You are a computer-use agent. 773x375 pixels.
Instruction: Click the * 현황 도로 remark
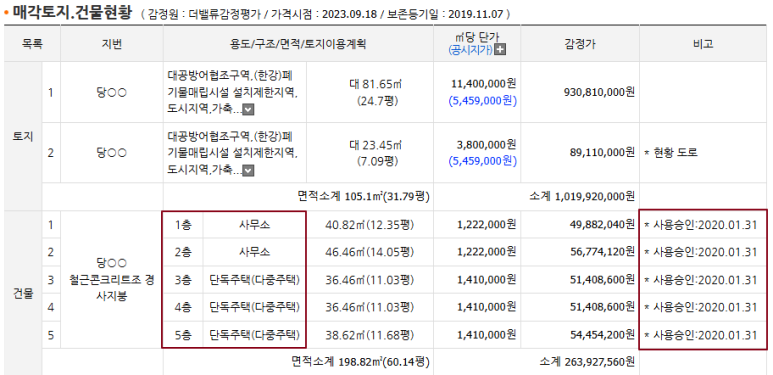tap(671, 153)
